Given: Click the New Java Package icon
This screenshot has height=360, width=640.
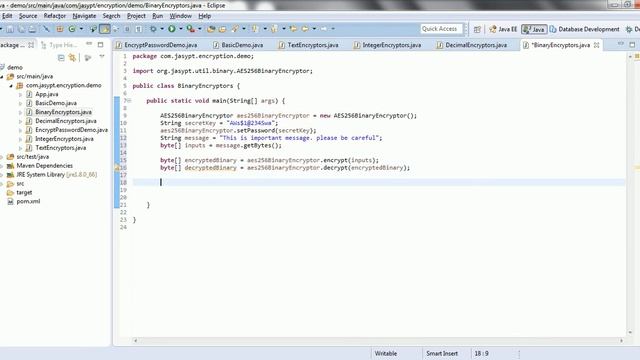Looking at the screenshot, I should [60, 29].
